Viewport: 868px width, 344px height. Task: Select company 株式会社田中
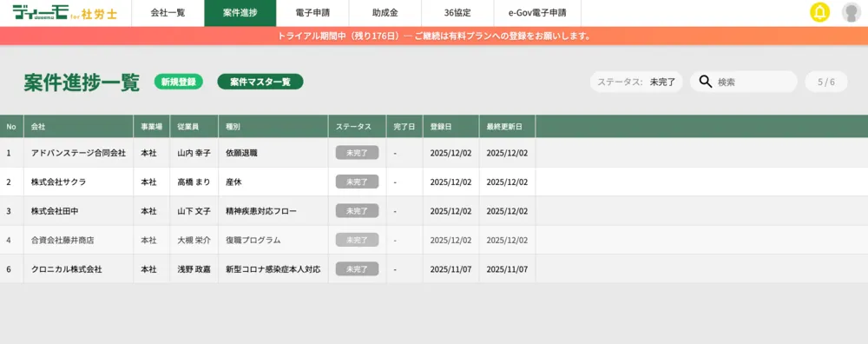(55, 211)
